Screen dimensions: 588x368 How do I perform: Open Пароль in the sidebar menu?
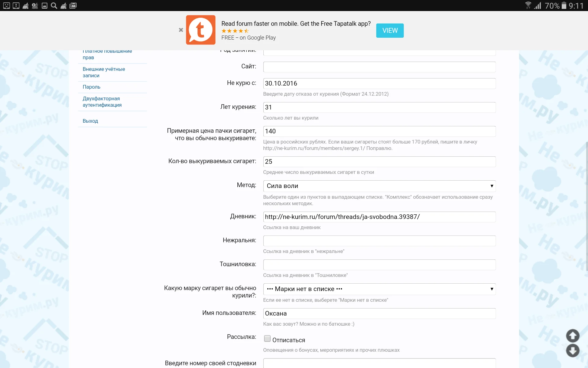coord(92,87)
